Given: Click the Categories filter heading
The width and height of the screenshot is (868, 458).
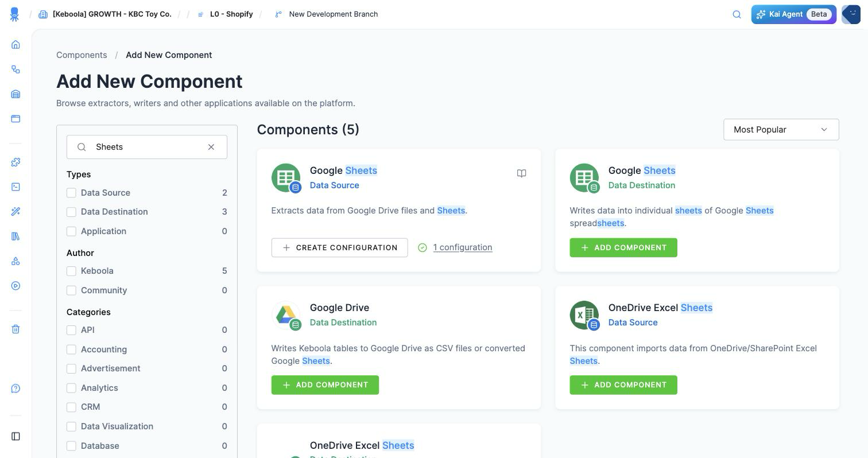Looking at the screenshot, I should tap(88, 312).
